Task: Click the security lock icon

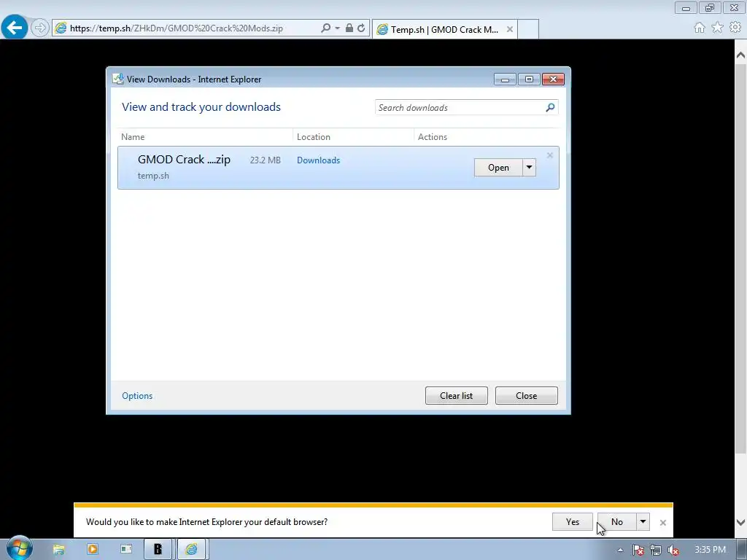Action: pos(349,28)
